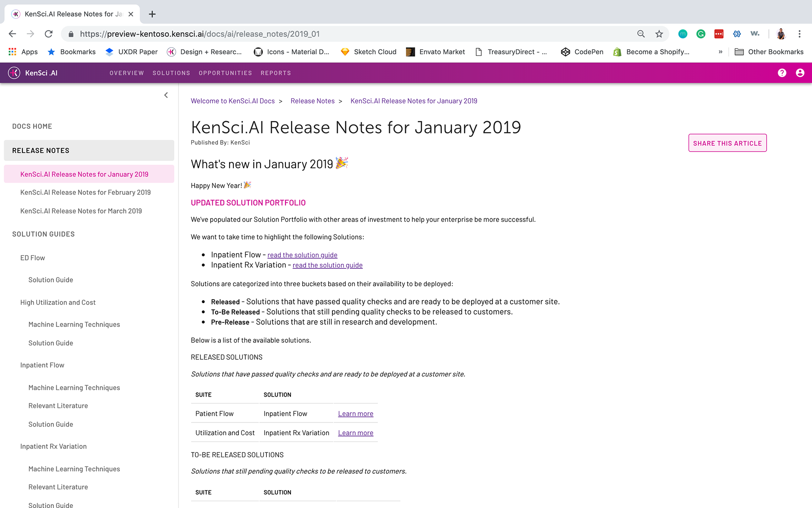
Task: Open the Bookmarks star folder
Action: tap(71, 52)
